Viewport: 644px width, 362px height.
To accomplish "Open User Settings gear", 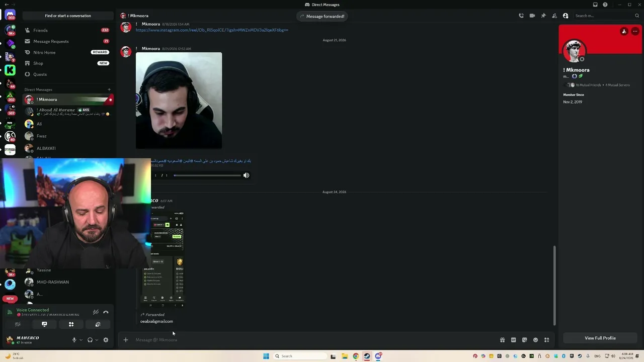I will 106,340.
